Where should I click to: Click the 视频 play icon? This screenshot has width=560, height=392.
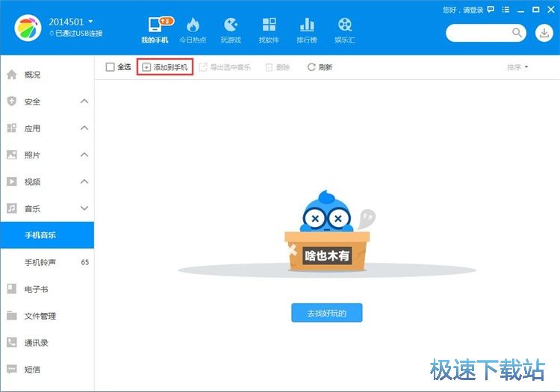click(x=12, y=181)
